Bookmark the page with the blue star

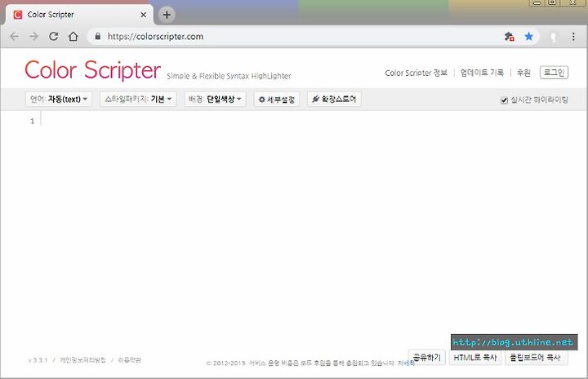528,37
